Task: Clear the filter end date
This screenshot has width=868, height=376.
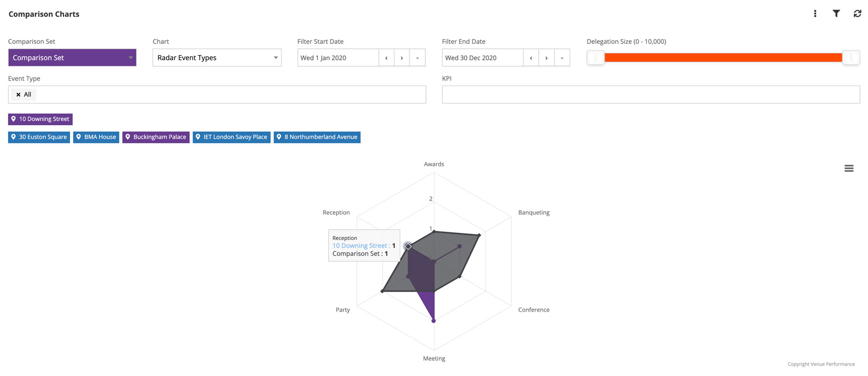Action: pos(562,58)
